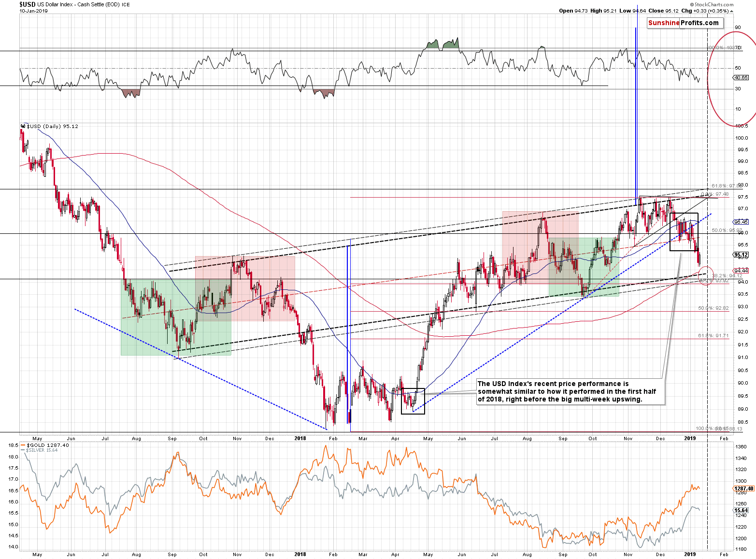Click the 'Low 94.64' value in the header

click(633, 11)
